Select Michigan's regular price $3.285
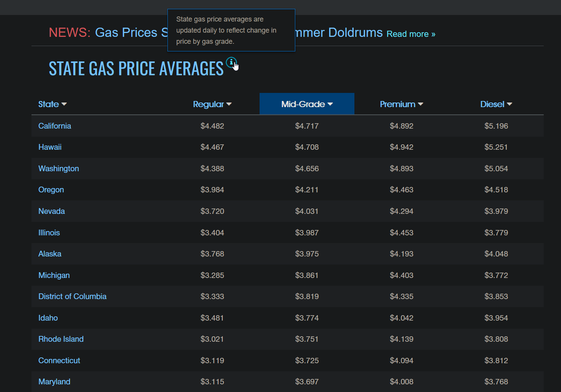The height and width of the screenshot is (392, 561). [212, 275]
